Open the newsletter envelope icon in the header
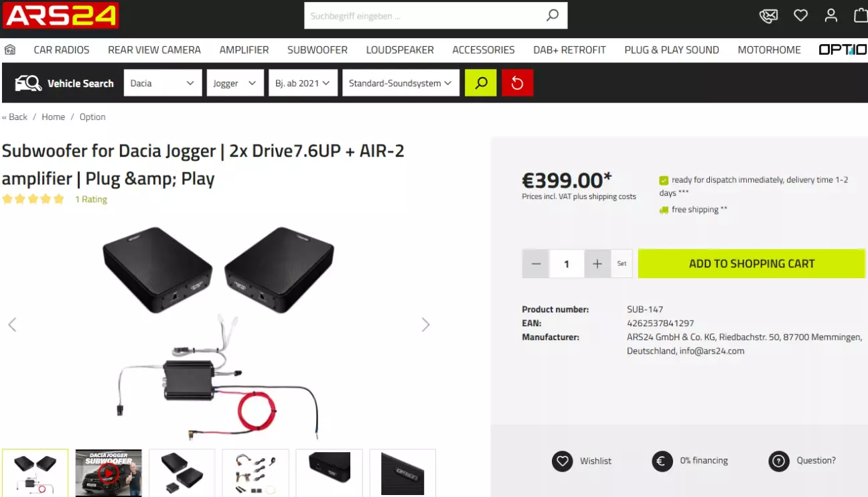The height and width of the screenshot is (497, 868). (x=768, y=15)
